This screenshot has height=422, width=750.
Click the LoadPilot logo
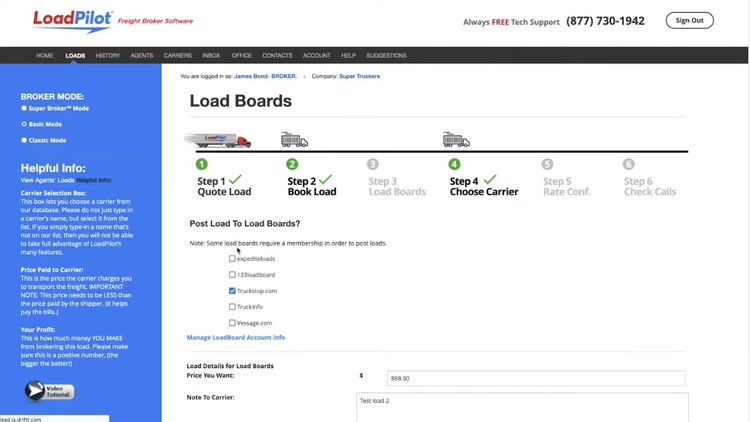pyautogui.click(x=73, y=22)
